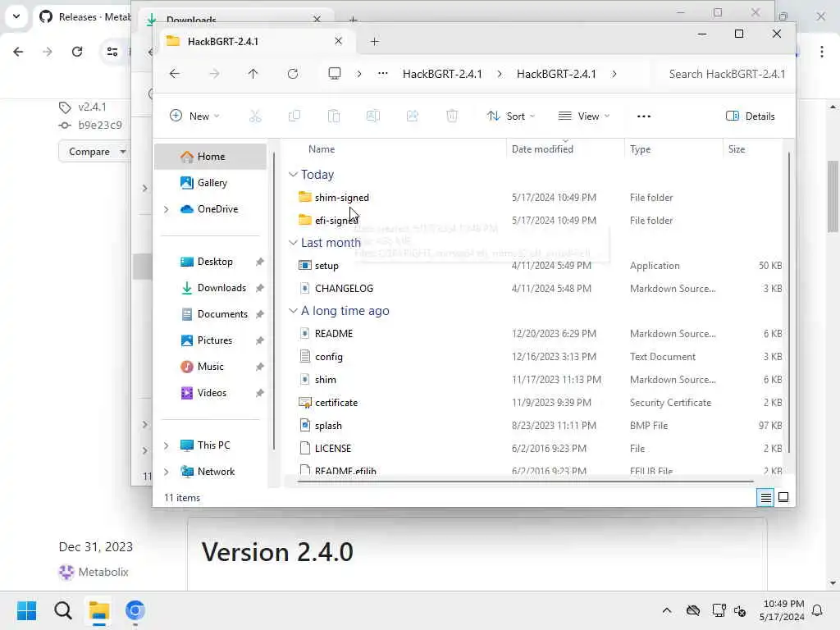Collapse the Last month group
Viewport: 840px width, 630px height.
[x=293, y=243]
